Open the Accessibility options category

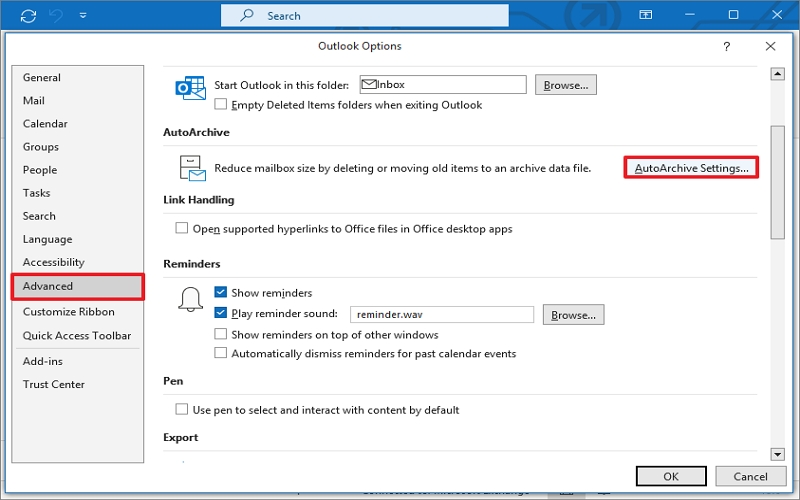tap(78, 262)
